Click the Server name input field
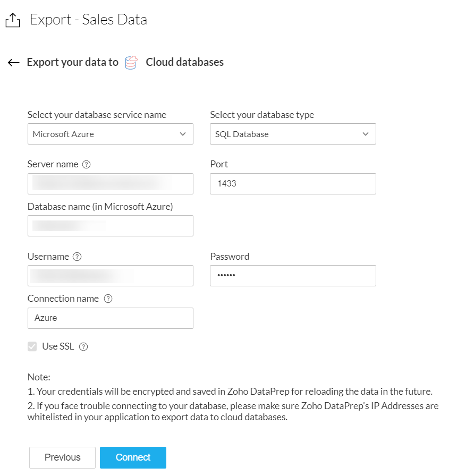 [x=110, y=184]
